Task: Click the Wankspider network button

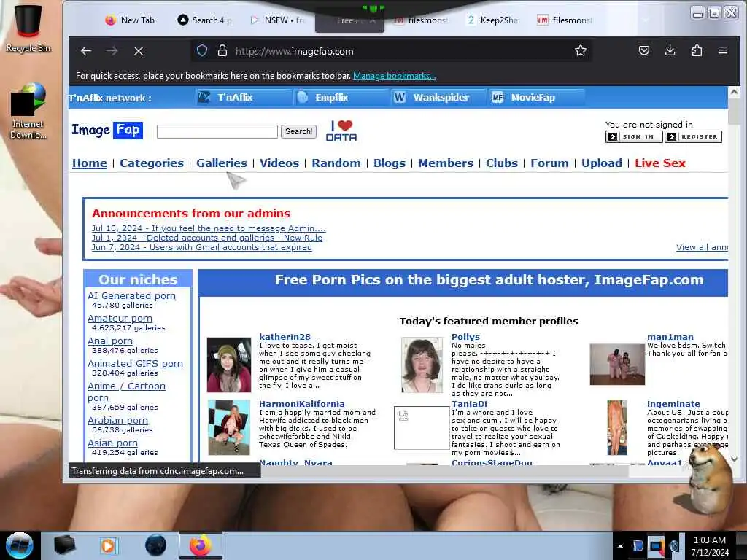Action: click(438, 97)
